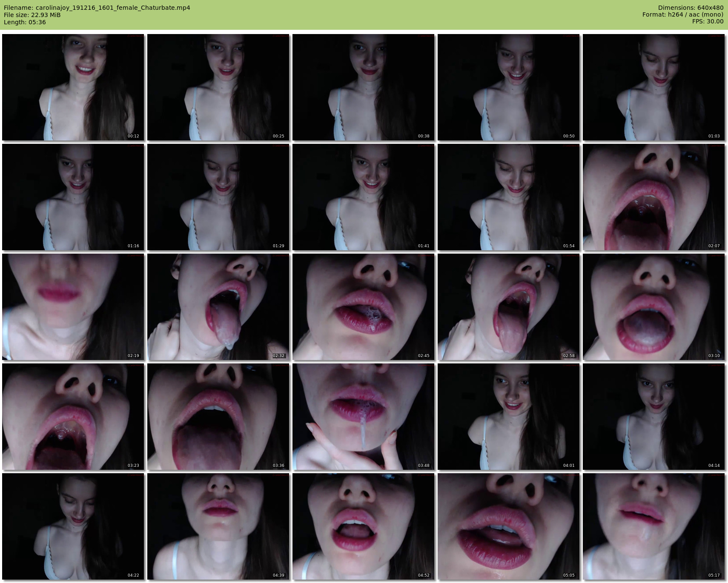
Task: Choose the thumbnail labeled 01:03
Action: click(653, 87)
